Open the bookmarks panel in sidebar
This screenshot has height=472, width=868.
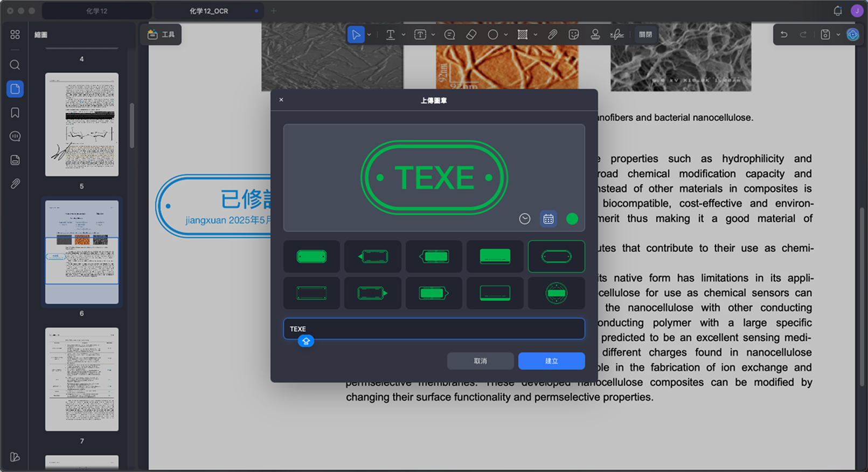click(15, 113)
